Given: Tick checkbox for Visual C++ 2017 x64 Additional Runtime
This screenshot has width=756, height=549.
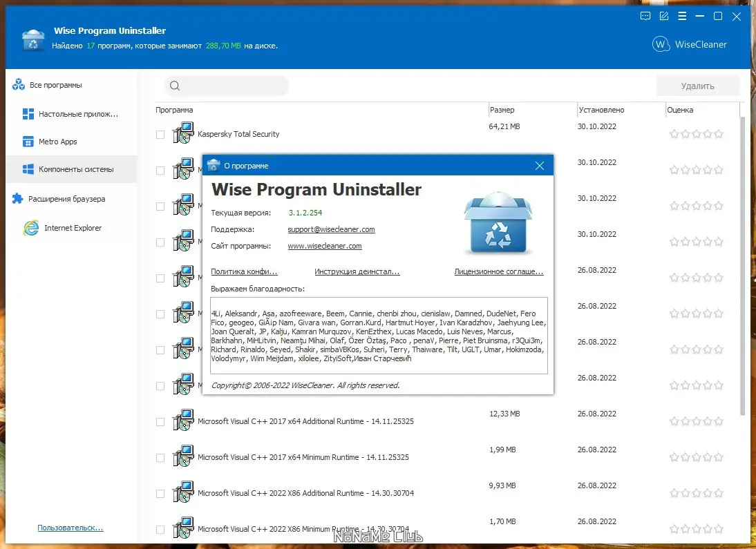Looking at the screenshot, I should coord(160,422).
